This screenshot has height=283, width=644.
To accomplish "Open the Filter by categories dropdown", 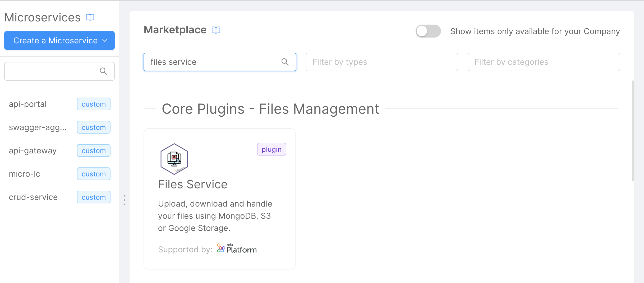I will click(x=544, y=62).
